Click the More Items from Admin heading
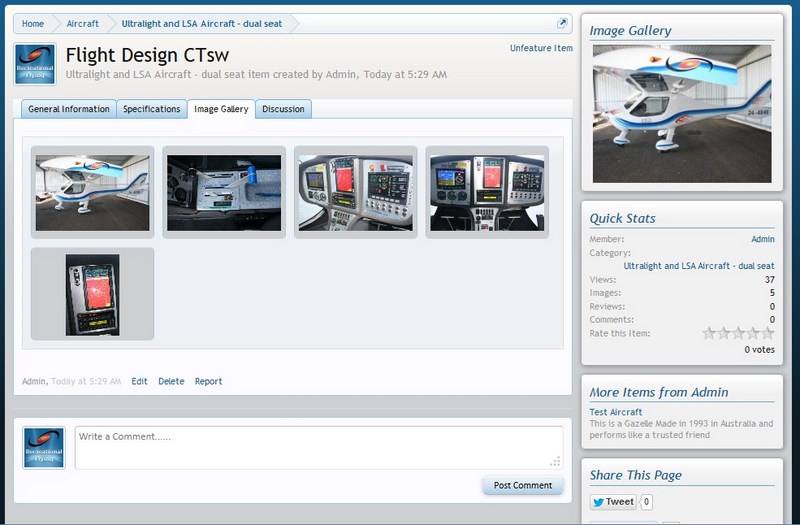This screenshot has width=800, height=525. (x=659, y=392)
